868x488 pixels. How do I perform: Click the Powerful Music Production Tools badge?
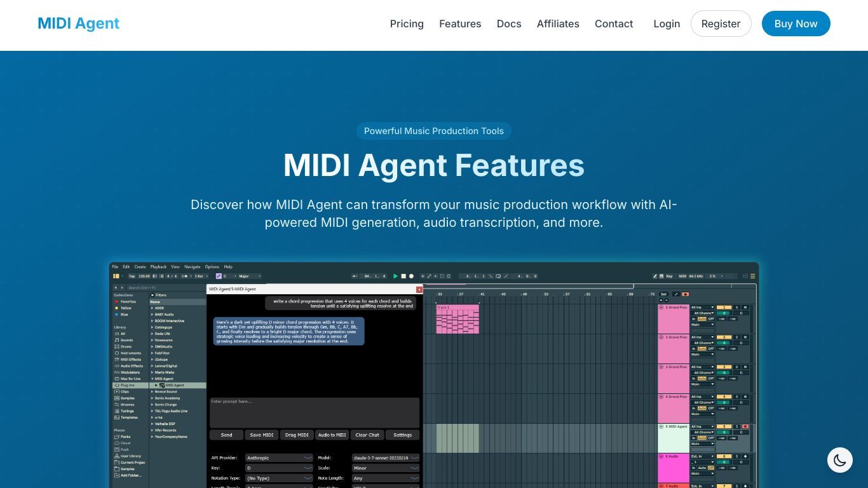(434, 131)
